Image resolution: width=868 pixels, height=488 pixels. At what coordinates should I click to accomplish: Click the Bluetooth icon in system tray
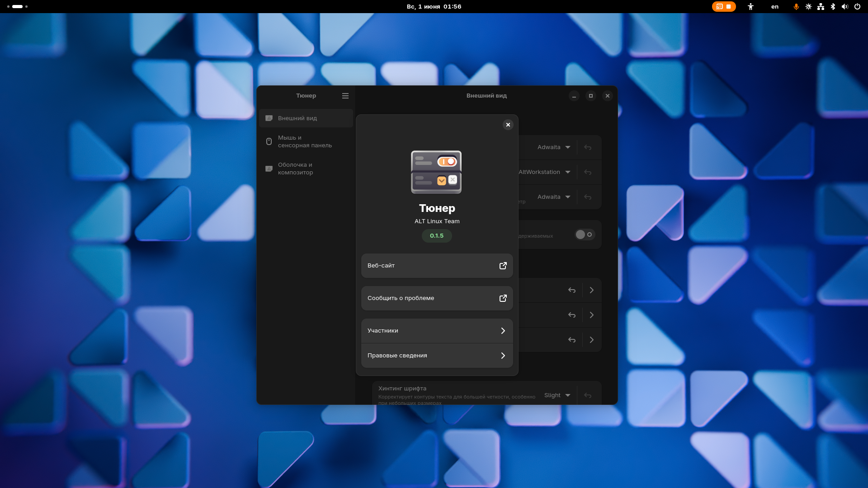833,6
